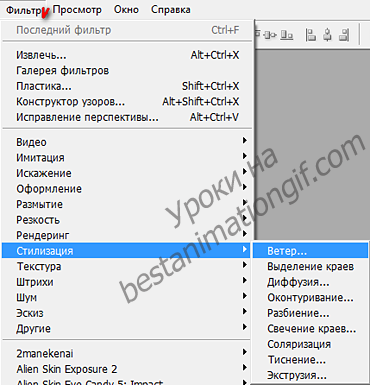The image size is (370, 385).
Task: Open the Справка menu
Action: (171, 10)
